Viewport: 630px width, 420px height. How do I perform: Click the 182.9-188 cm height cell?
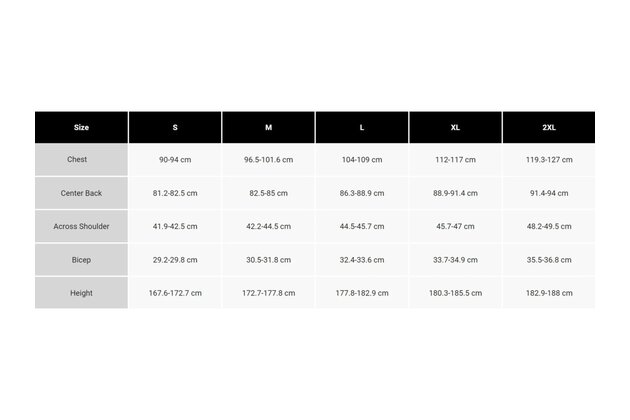[x=548, y=293]
